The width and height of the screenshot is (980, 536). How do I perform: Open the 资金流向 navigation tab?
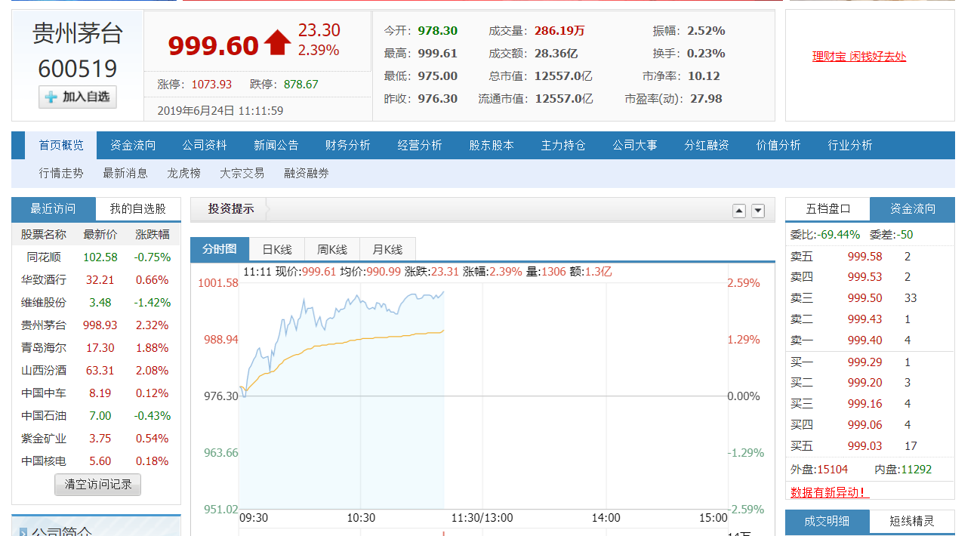point(133,146)
